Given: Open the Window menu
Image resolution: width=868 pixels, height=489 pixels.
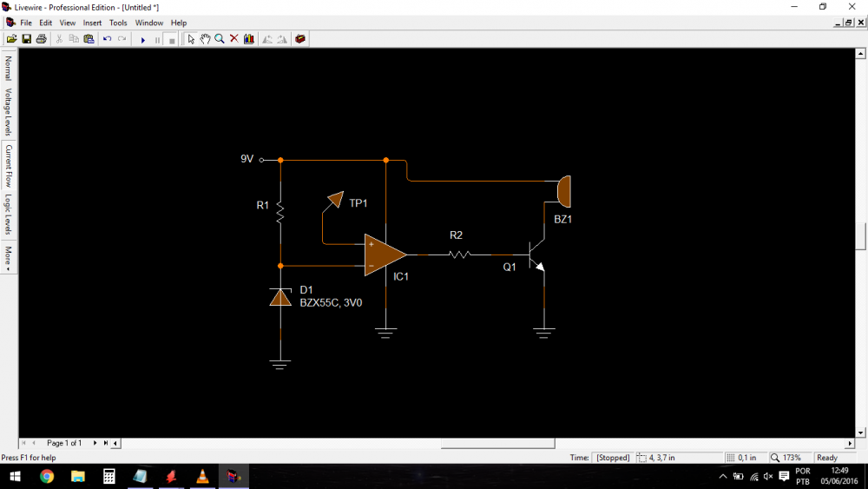Looking at the screenshot, I should click(x=149, y=23).
